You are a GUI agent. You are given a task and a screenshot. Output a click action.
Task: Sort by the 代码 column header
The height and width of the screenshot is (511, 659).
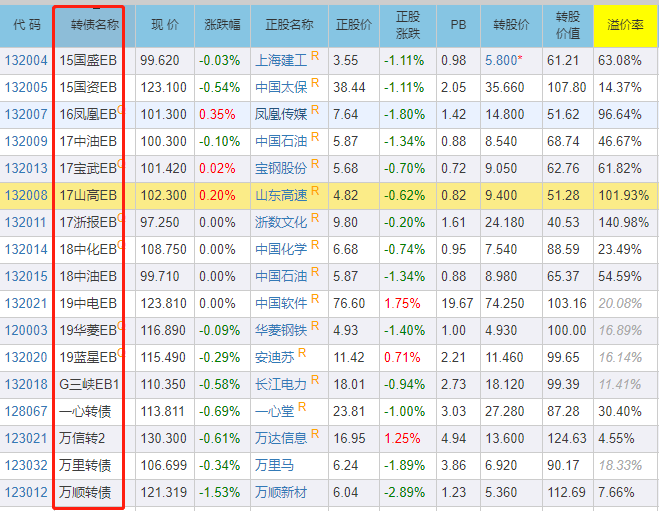[x=27, y=25]
